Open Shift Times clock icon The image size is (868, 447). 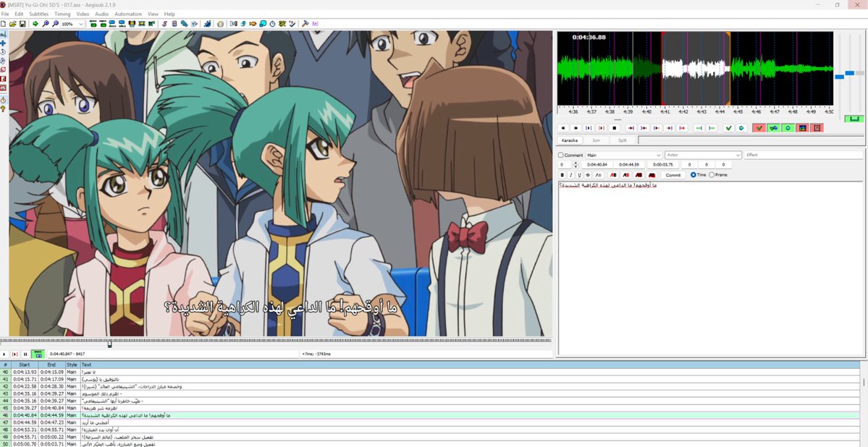click(271, 24)
